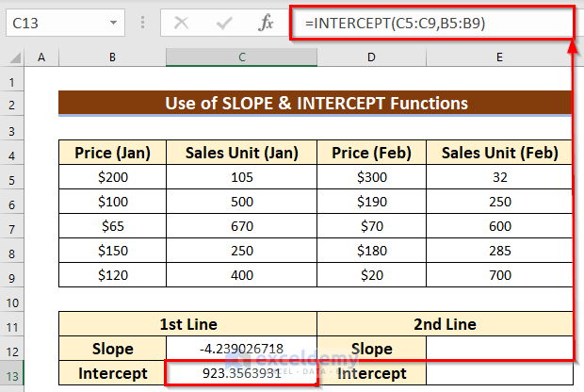Viewport: 584px width, 392px height.
Task: Select the empty 2nd Line Slope value cell
Action: click(x=499, y=349)
